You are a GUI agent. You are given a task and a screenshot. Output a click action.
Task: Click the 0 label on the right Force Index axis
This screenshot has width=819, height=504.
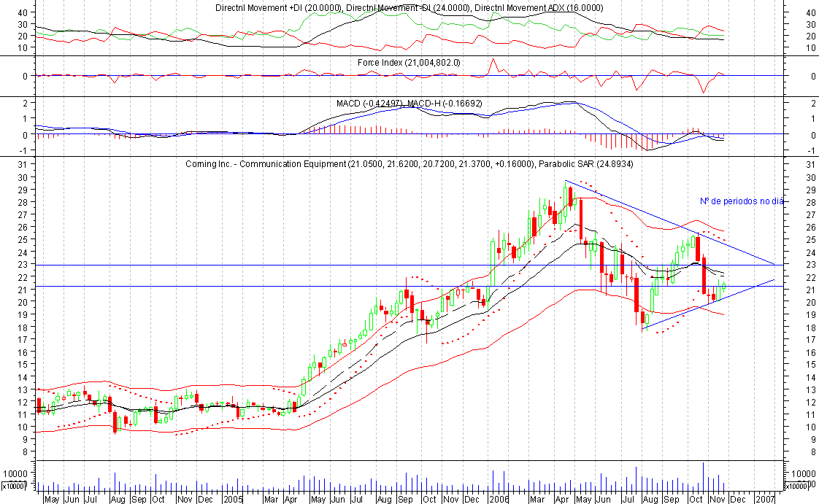click(813, 76)
